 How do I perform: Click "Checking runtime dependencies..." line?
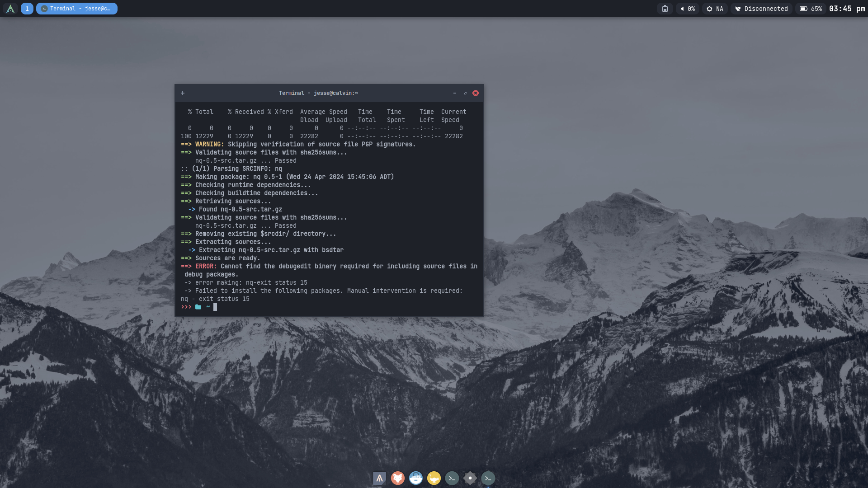pyautogui.click(x=253, y=185)
